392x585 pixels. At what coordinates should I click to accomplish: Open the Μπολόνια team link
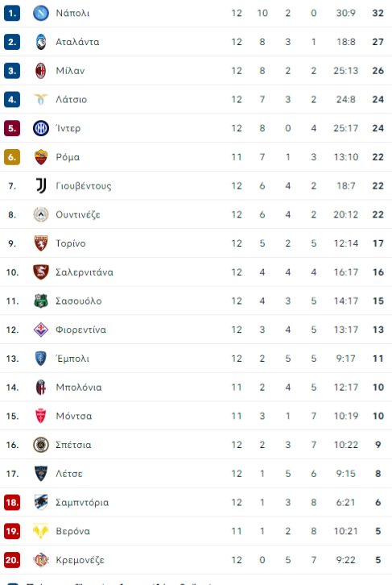tap(79, 388)
